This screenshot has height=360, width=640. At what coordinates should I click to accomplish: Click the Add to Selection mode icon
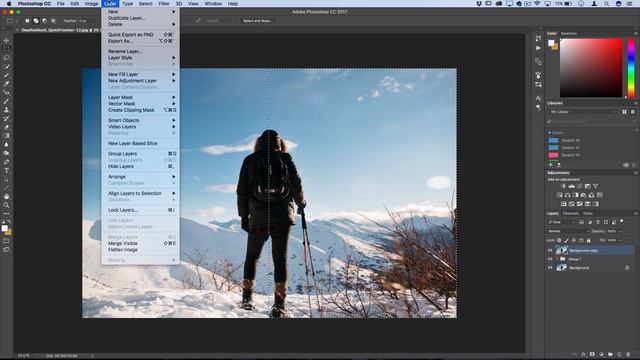(x=36, y=20)
